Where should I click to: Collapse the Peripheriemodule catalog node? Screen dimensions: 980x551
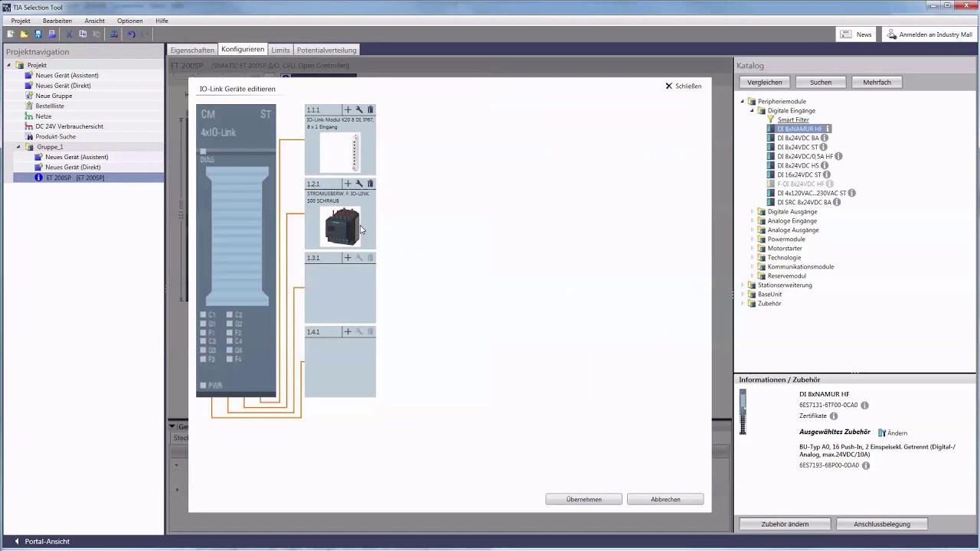tap(742, 101)
